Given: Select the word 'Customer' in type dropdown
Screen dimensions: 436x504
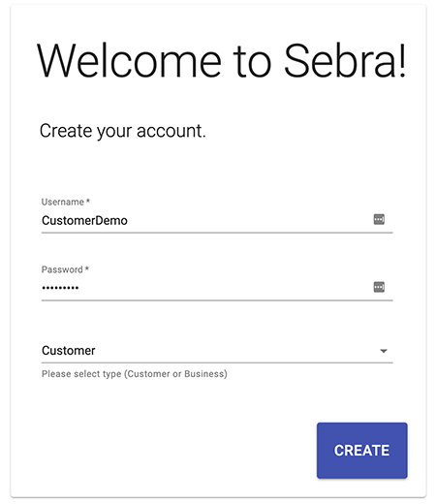Looking at the screenshot, I should click(x=69, y=351).
